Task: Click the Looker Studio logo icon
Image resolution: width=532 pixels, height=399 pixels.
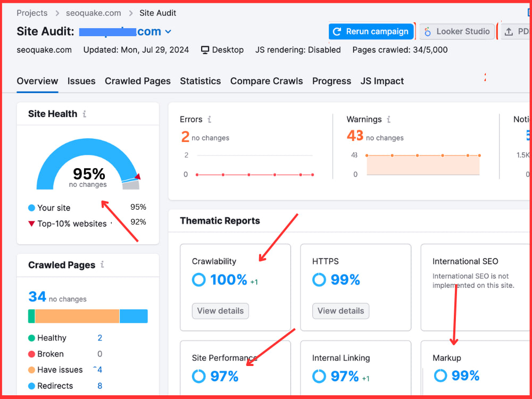Action: 428,31
